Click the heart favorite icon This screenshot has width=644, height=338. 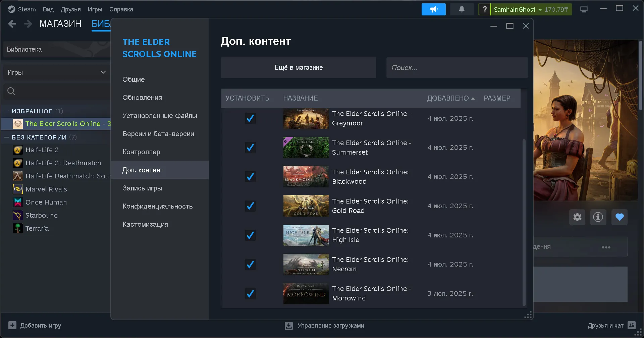tap(620, 217)
